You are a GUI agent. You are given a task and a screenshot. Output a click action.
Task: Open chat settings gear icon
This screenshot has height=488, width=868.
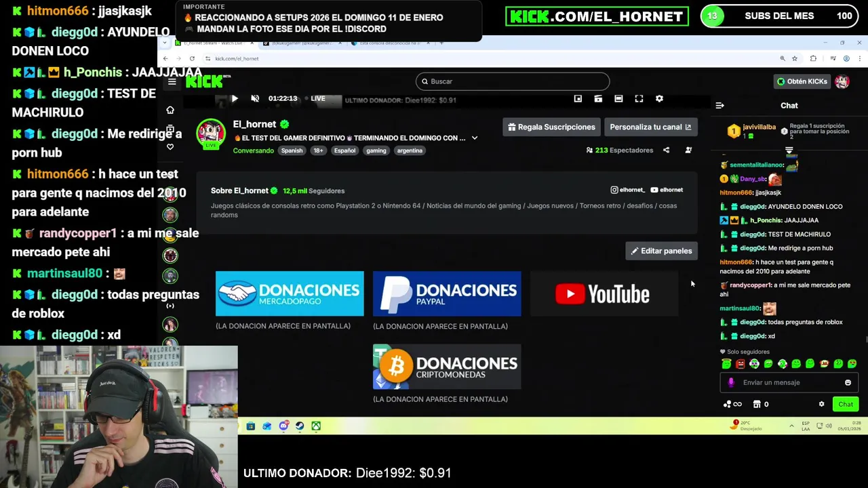pos(821,404)
